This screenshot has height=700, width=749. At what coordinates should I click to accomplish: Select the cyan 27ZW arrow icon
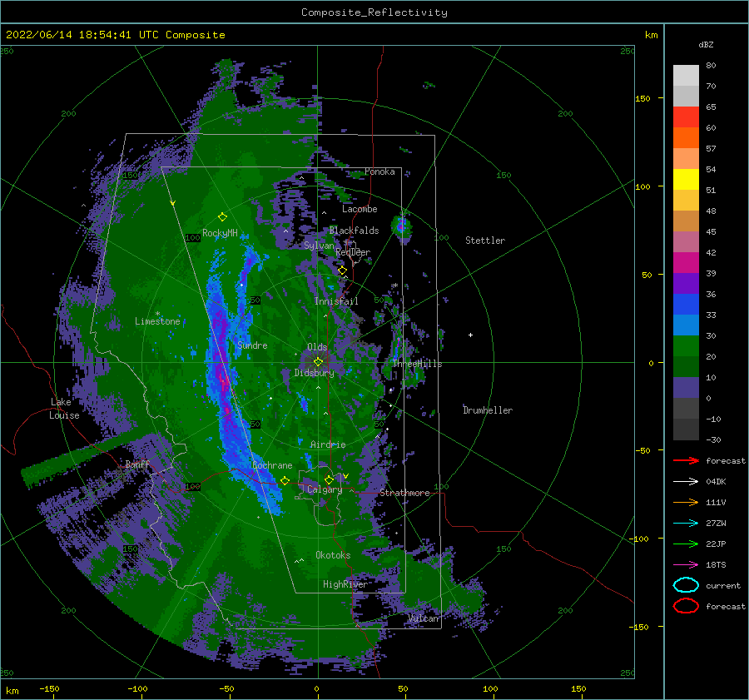coord(686,524)
